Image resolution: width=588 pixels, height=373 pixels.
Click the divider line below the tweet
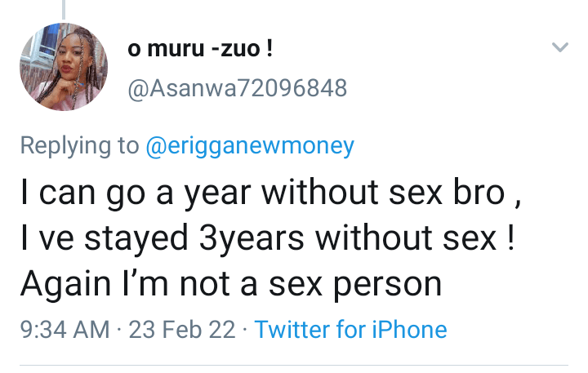294,365
